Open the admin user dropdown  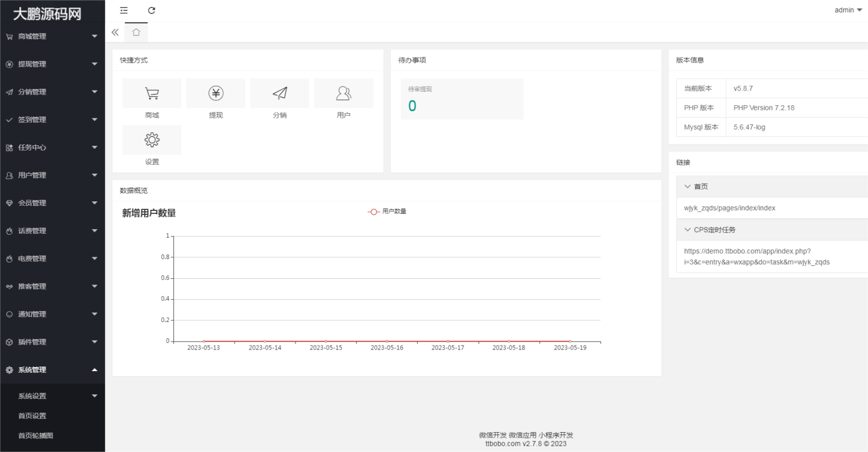pos(848,10)
